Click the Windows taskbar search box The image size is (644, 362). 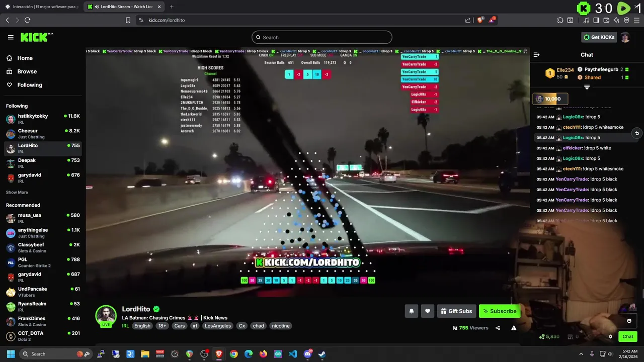[x=56, y=354]
